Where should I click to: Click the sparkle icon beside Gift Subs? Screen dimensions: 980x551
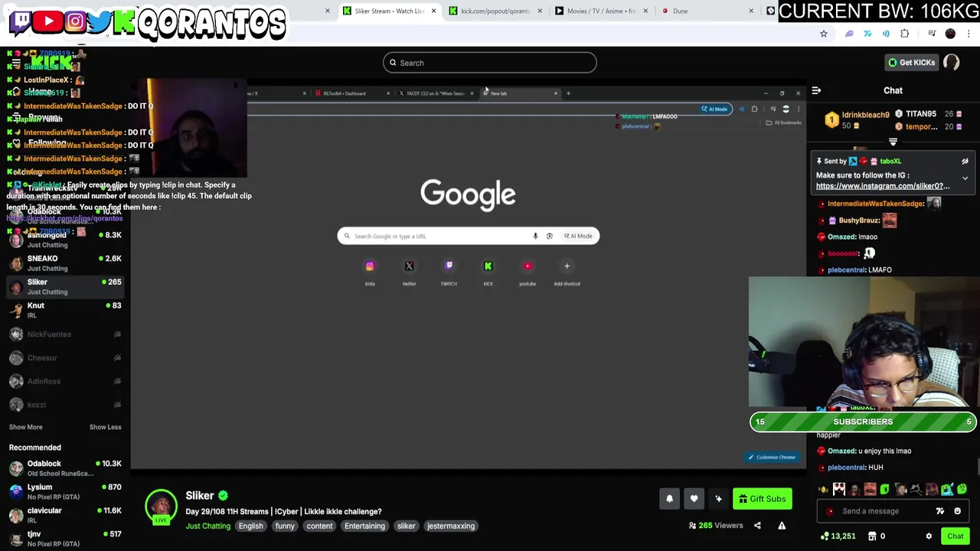pos(718,499)
